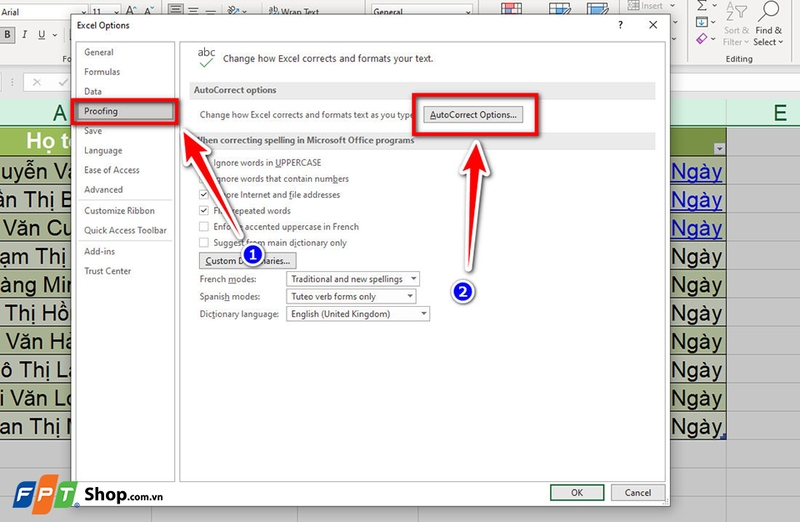Image resolution: width=800 pixels, height=522 pixels.
Task: Toggle Bold formatting in the Excel ribbon
Action: point(7,35)
